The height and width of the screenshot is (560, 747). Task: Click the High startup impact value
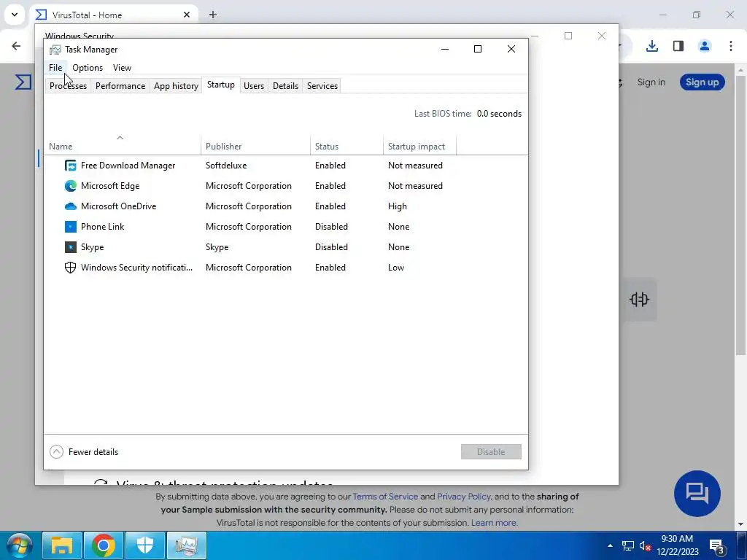coord(398,206)
